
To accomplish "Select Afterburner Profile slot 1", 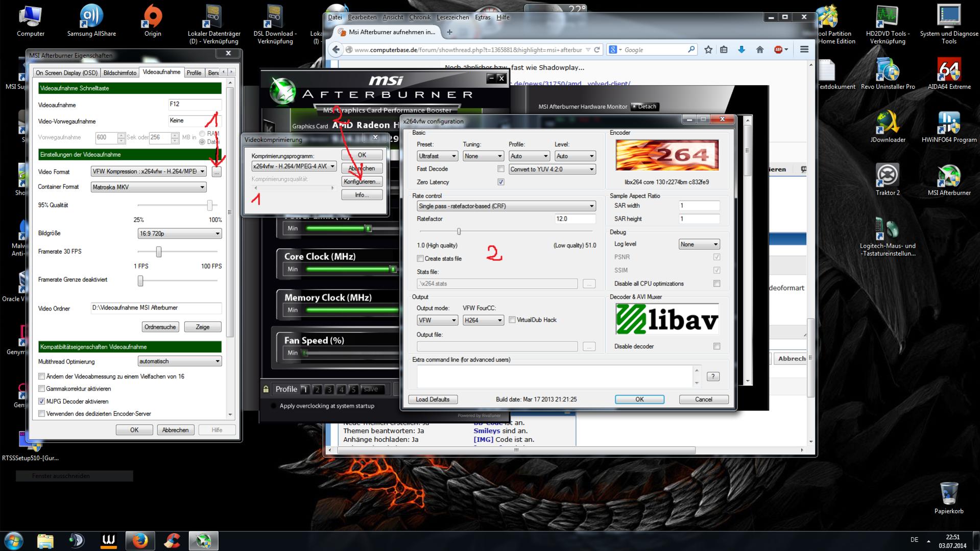I will pos(305,389).
